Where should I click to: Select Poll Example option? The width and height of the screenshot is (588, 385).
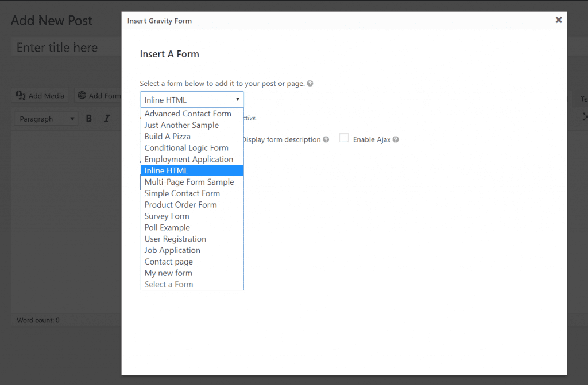192,227
